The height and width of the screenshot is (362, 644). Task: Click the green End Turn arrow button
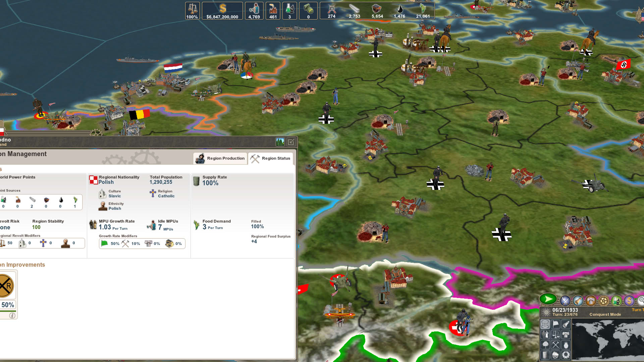point(548,299)
